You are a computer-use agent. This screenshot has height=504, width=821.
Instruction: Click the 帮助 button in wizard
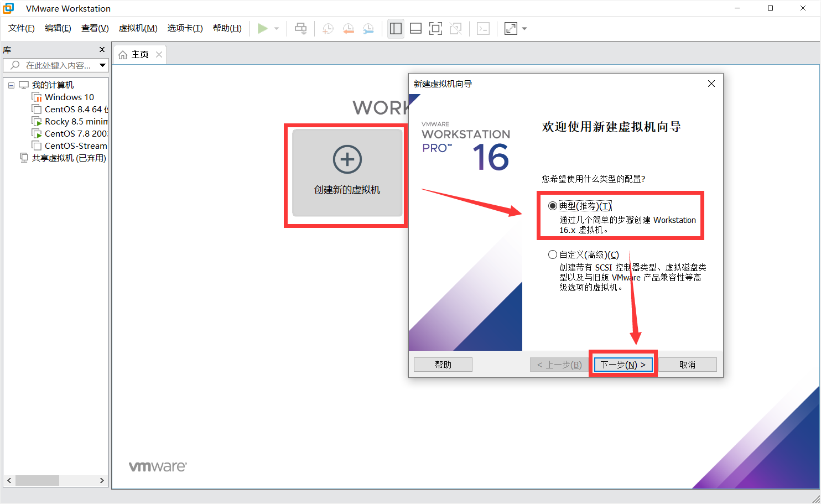pyautogui.click(x=443, y=365)
